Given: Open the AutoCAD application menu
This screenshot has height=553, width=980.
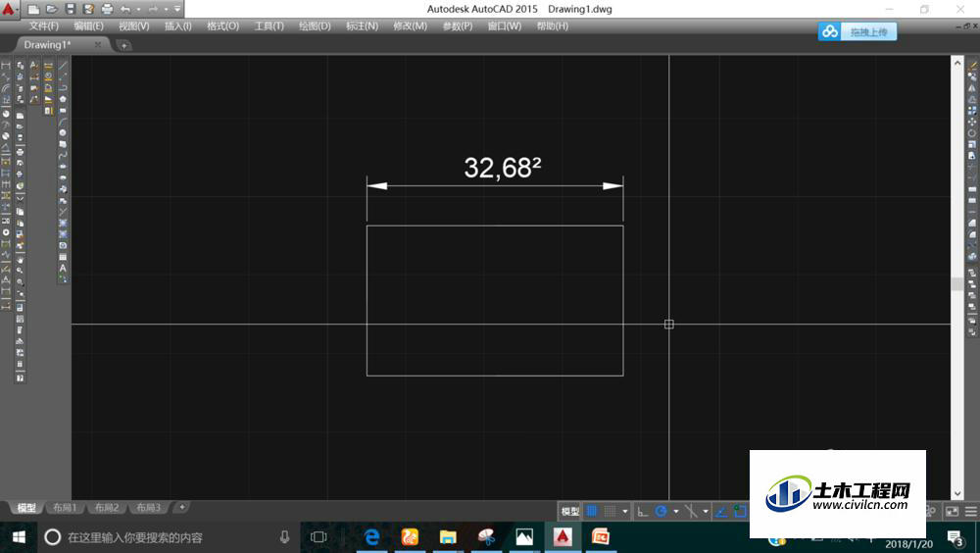Looking at the screenshot, I should tap(9, 10).
